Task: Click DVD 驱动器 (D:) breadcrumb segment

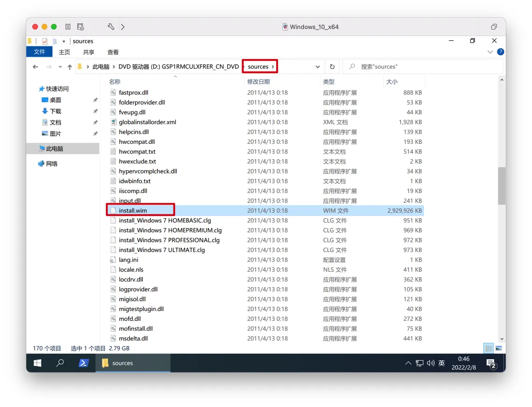Action: (178, 67)
